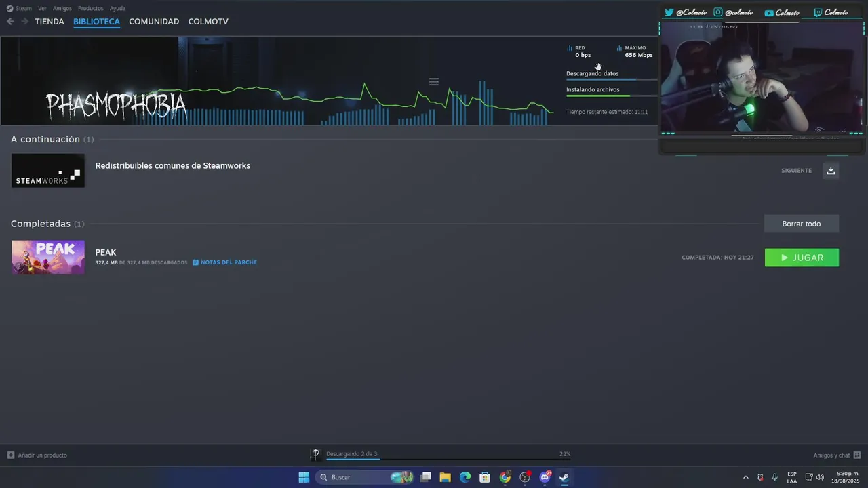
Task: Click the Instagram @colmotv overlay label
Action: click(733, 12)
